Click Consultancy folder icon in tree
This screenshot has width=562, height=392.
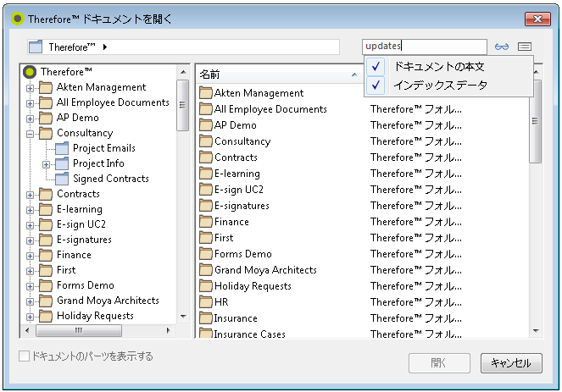[46, 133]
